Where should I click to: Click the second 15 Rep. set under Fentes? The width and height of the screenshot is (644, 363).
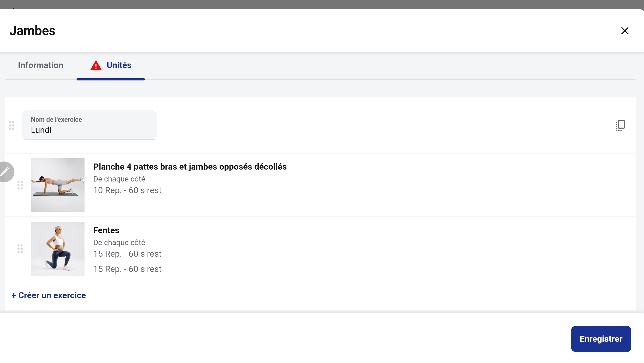pyautogui.click(x=127, y=269)
